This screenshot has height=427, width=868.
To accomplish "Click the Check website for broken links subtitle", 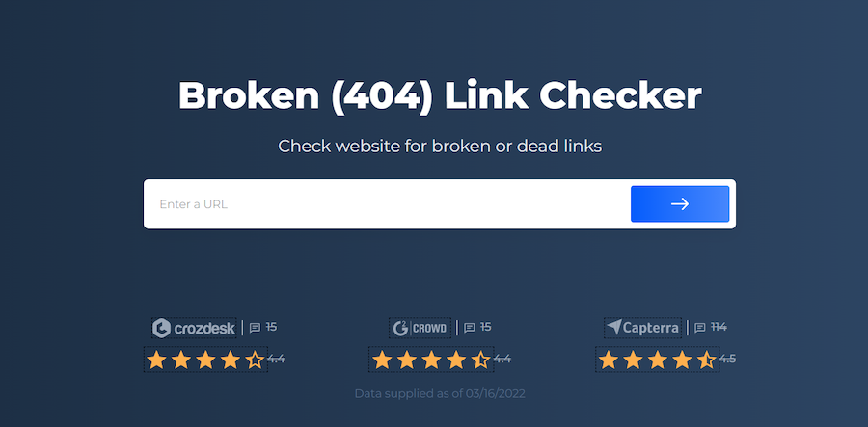I will click(440, 146).
